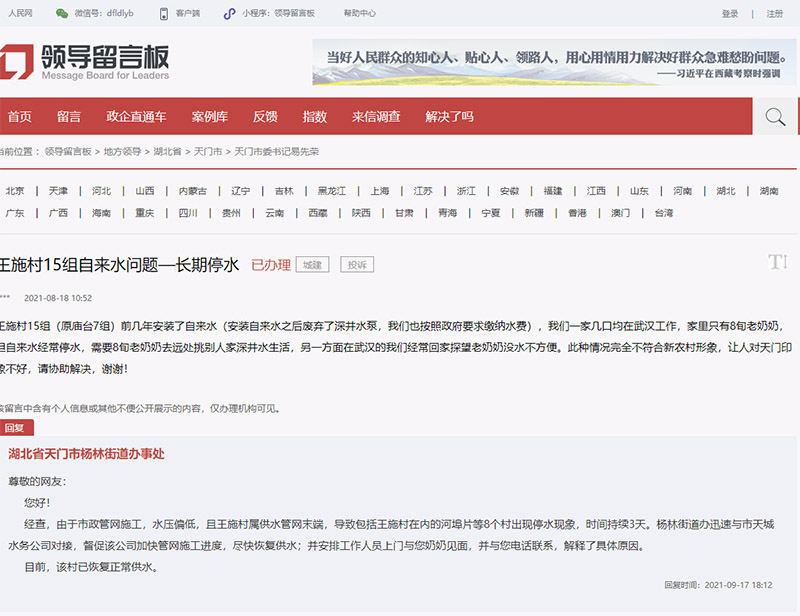Click the 小程序 mini program icon
This screenshot has width=800, height=616.
(x=231, y=14)
